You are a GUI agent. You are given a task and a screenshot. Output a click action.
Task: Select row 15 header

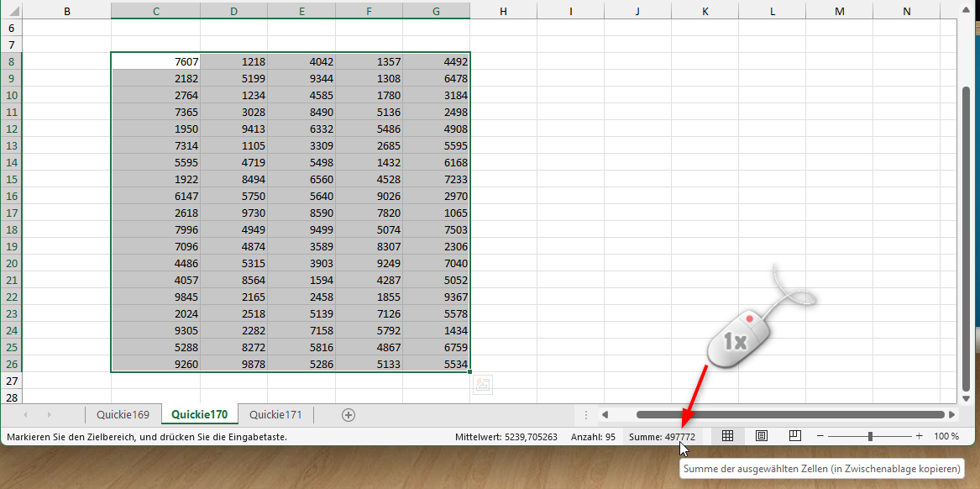click(11, 179)
